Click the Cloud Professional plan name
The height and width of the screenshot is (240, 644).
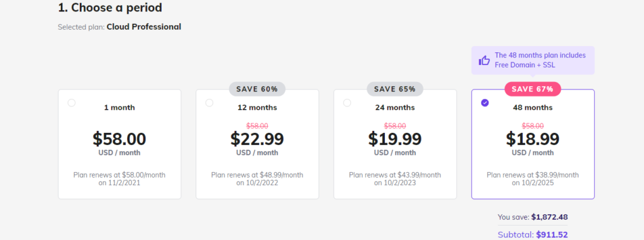(x=144, y=27)
